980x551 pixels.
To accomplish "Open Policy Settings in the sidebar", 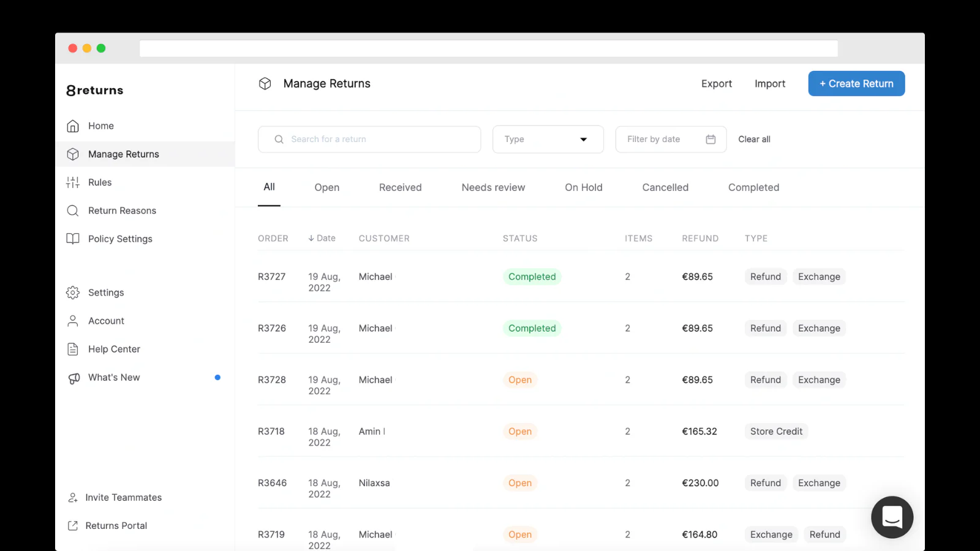I will 145,239.
